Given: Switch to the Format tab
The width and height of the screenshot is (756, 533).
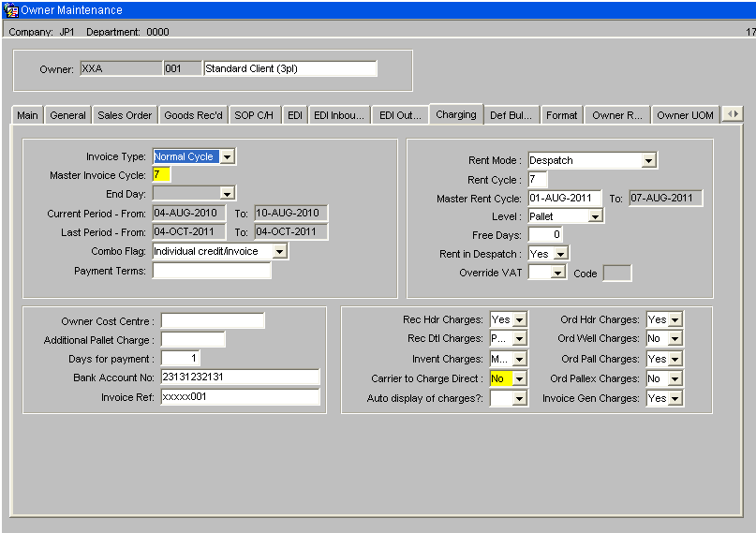Looking at the screenshot, I should (561, 115).
